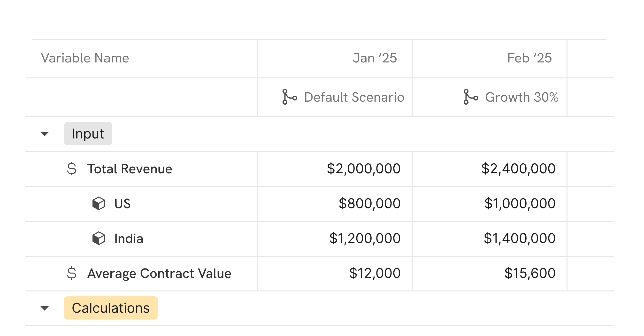Click the dollar icon beside Average Contract Value
Image resolution: width=644 pixels, height=336 pixels.
click(x=72, y=273)
